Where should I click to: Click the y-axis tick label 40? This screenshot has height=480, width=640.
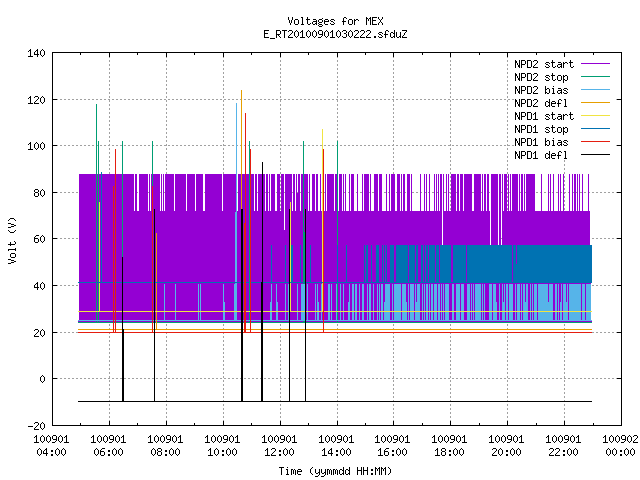click(39, 286)
